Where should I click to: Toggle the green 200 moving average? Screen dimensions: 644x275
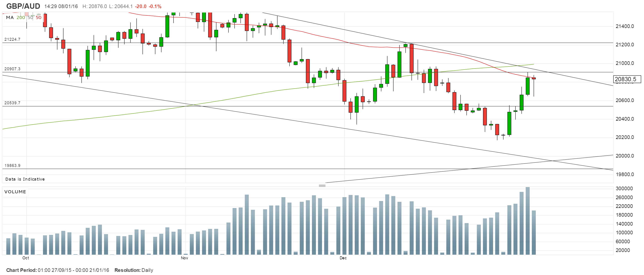tap(21, 17)
